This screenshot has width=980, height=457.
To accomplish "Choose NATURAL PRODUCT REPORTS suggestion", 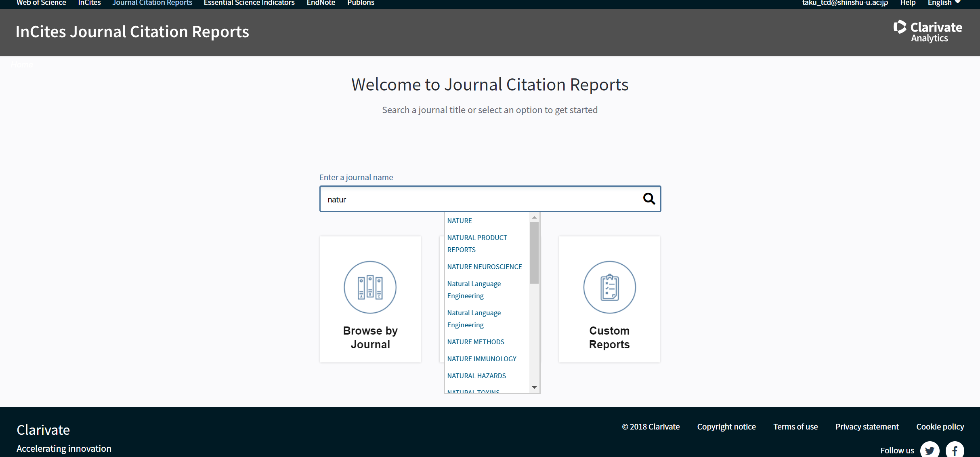I will (477, 244).
